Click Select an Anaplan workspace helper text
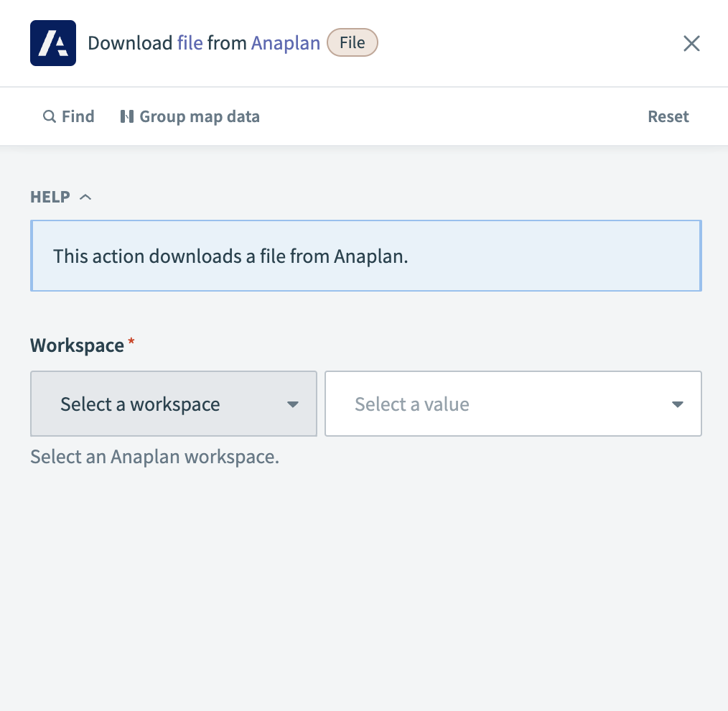Screen dimensions: 728x711 pyautogui.click(x=154, y=456)
